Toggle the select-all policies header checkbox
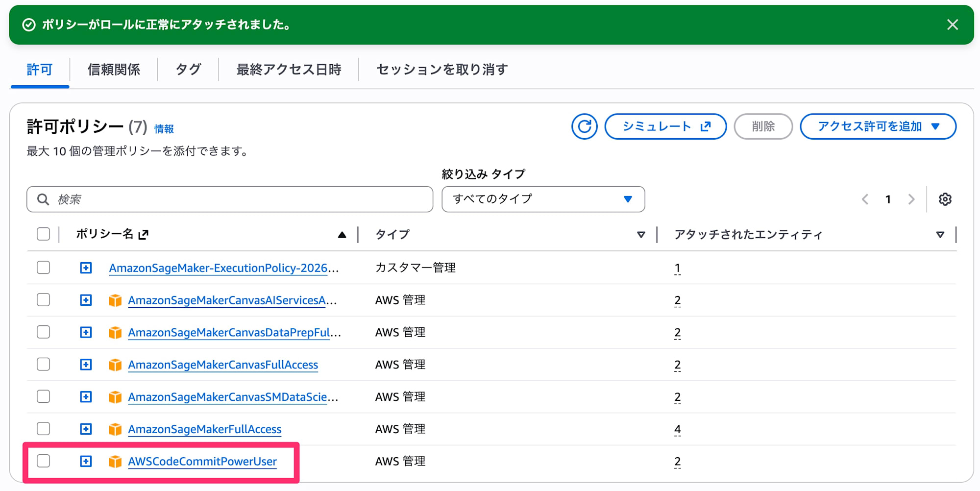Image resolution: width=980 pixels, height=491 pixels. pyautogui.click(x=44, y=234)
